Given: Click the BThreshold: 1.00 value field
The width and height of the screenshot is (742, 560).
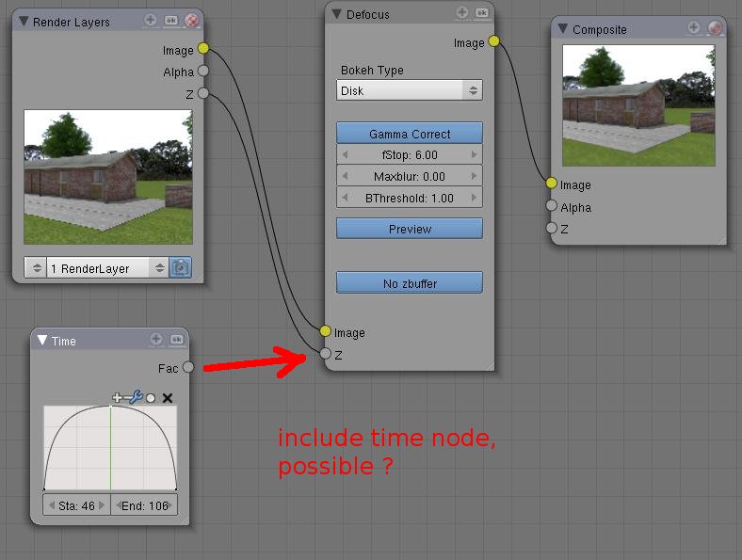Looking at the screenshot, I should (410, 198).
